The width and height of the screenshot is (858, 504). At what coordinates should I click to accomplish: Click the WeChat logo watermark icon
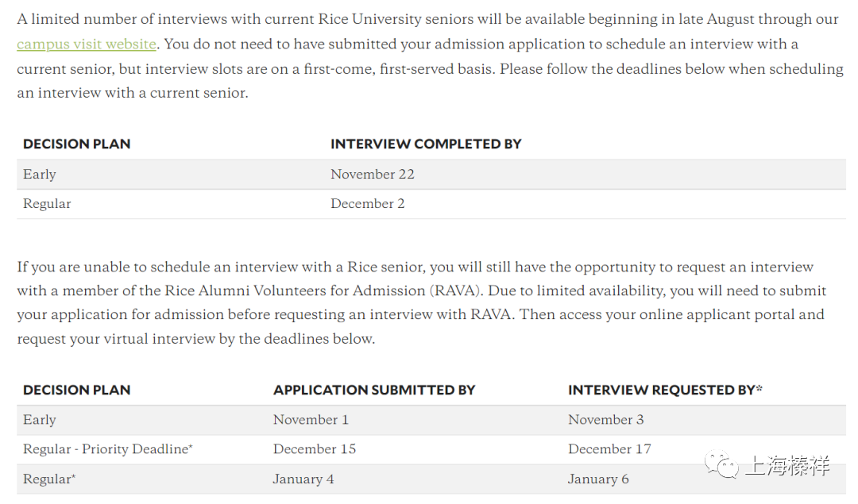pyautogui.click(x=721, y=464)
